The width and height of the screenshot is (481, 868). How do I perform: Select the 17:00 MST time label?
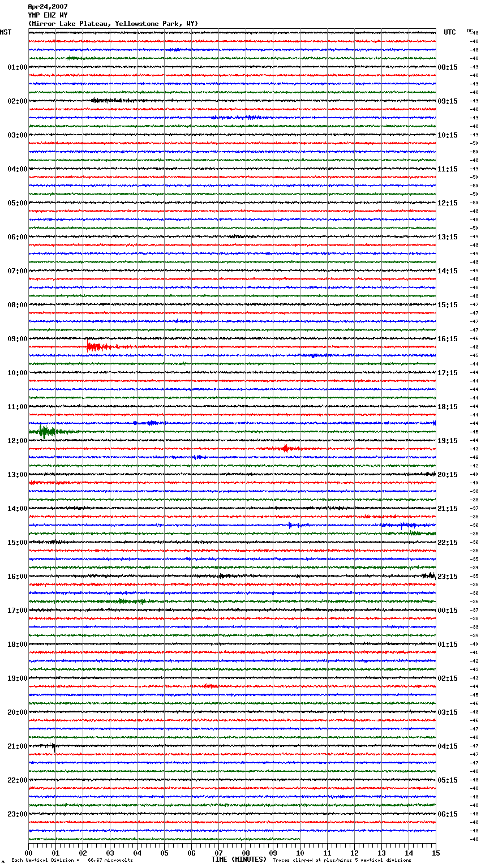click(x=18, y=611)
